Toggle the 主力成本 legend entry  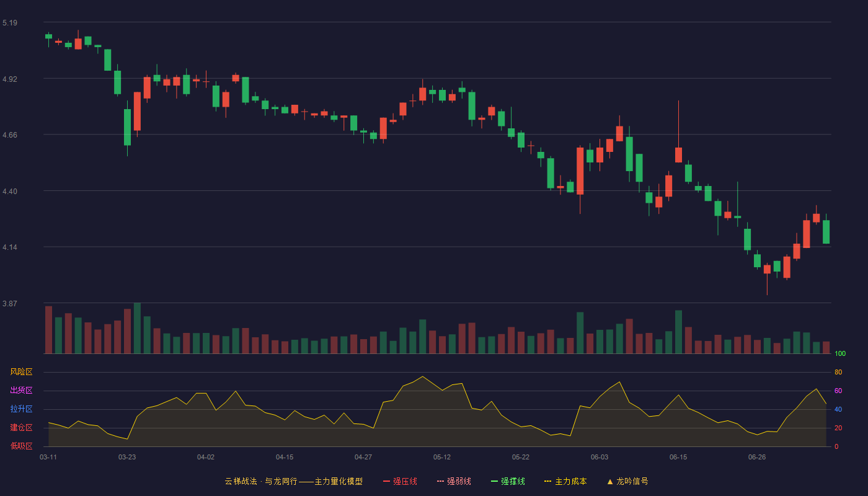(565, 481)
